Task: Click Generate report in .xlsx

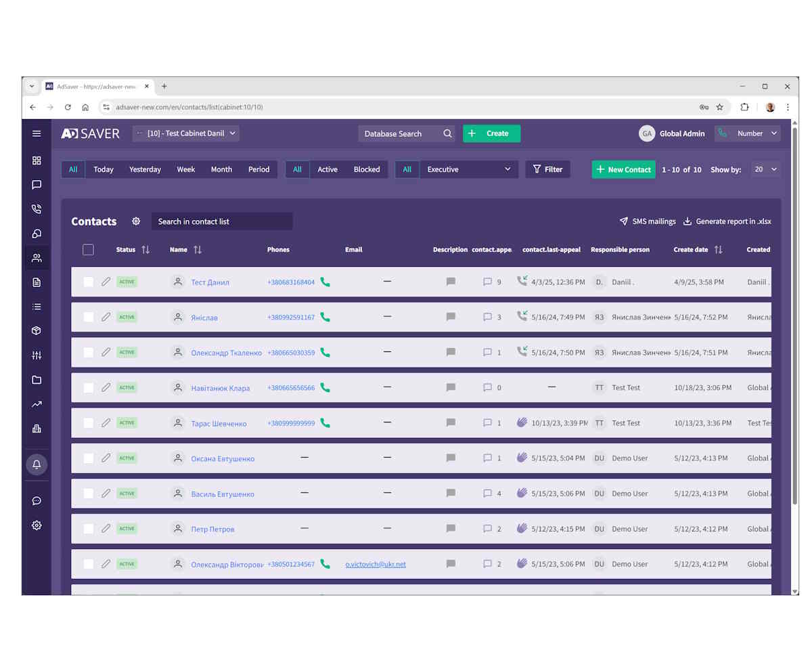Action: coord(727,221)
